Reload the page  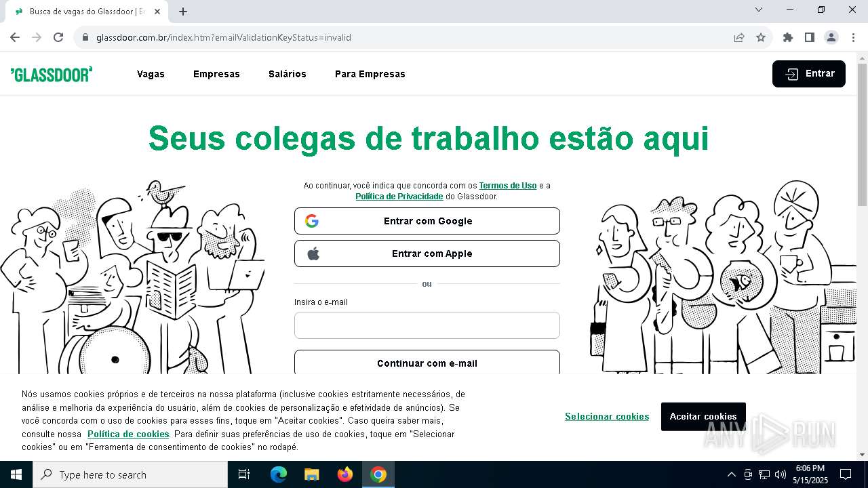pyautogui.click(x=58, y=37)
